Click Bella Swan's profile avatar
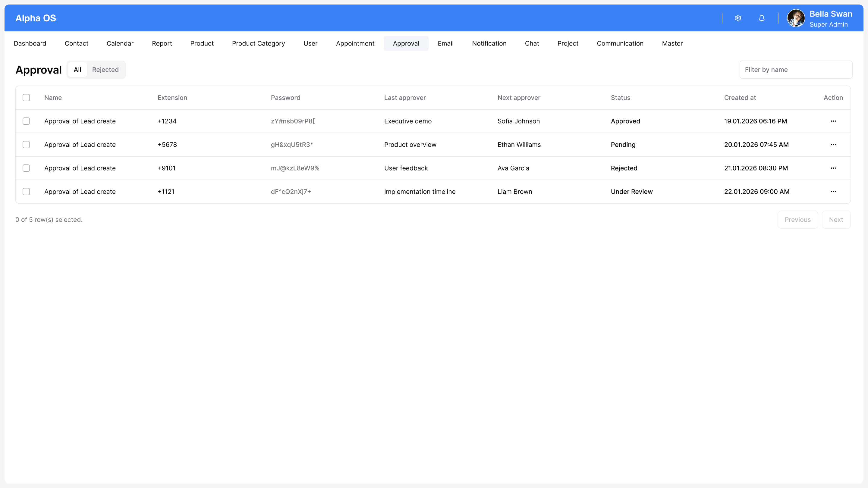868x488 pixels. point(796,18)
